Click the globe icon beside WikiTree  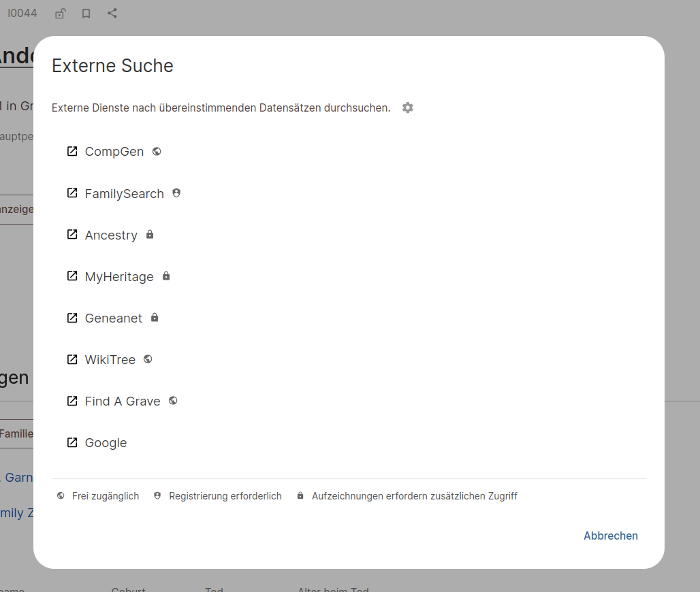148,359
